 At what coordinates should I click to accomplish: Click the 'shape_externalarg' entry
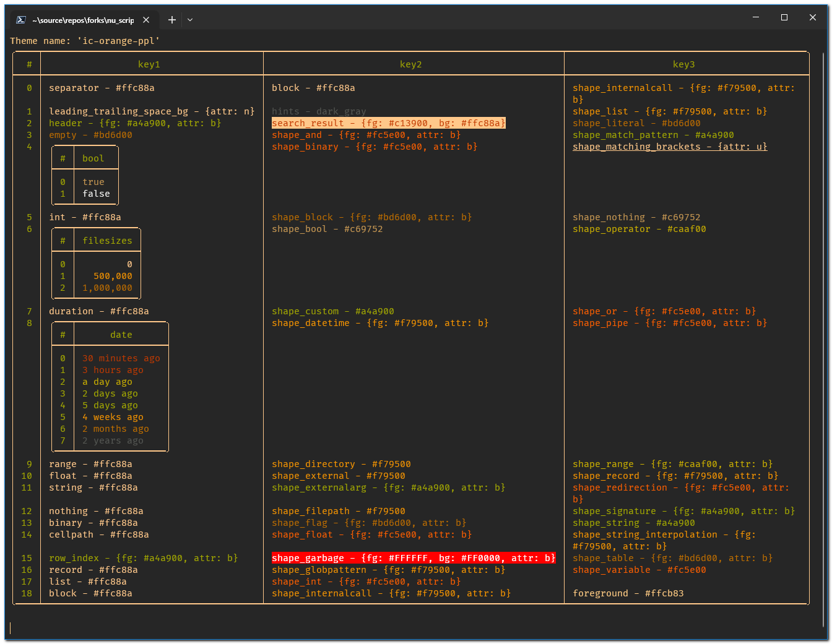(389, 487)
